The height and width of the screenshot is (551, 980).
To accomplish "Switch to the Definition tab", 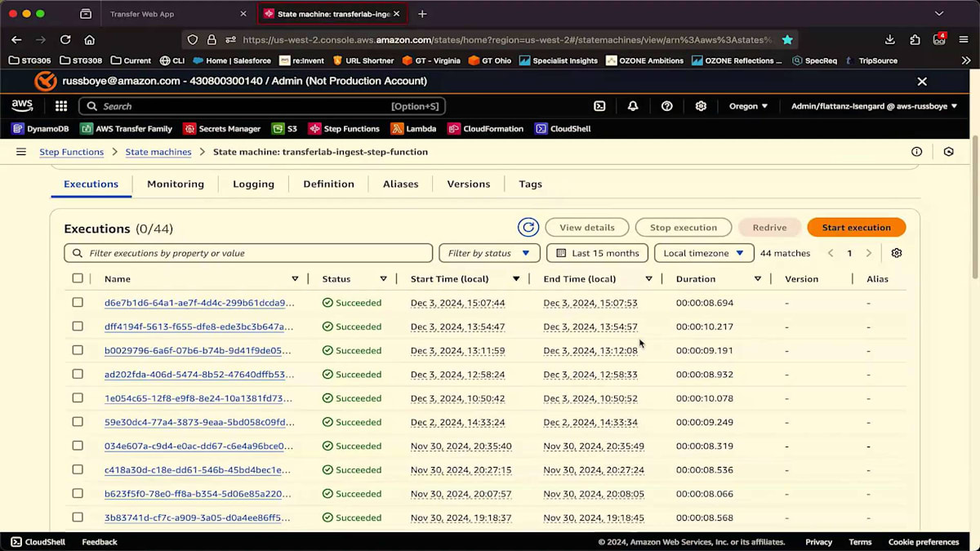I will click(328, 184).
